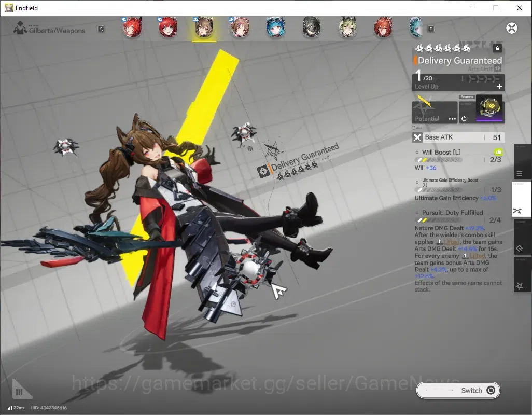This screenshot has height=415, width=532.
Task: Open the Essence gem thumbnail
Action: (x=490, y=108)
